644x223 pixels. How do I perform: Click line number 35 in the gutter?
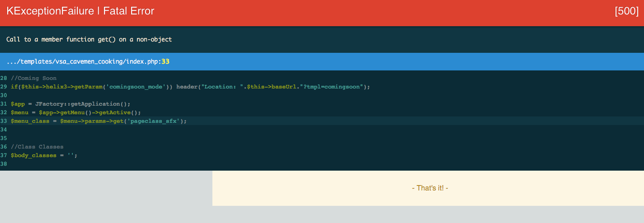click(x=4, y=138)
